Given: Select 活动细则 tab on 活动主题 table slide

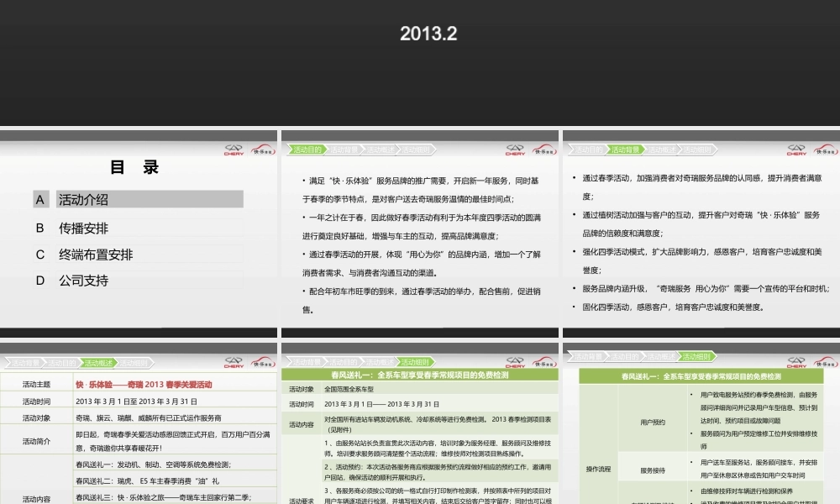Looking at the screenshot, I should click(134, 363).
